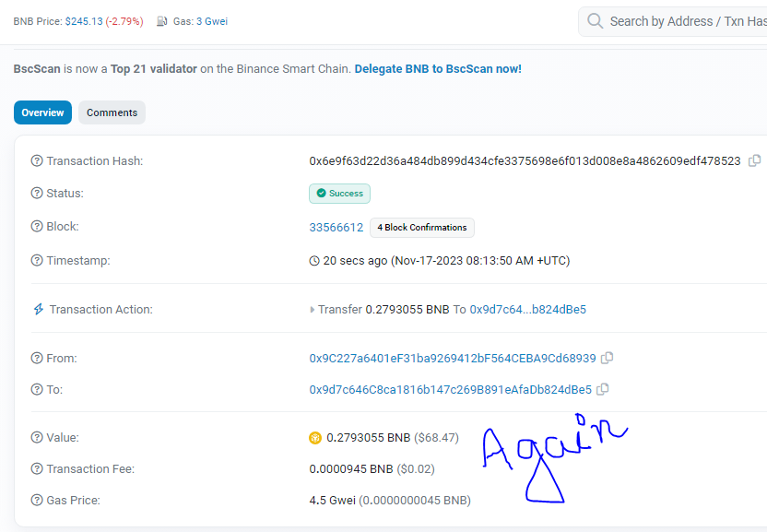This screenshot has width=767, height=532.
Task: Switch to the Overview tab
Action: [42, 112]
